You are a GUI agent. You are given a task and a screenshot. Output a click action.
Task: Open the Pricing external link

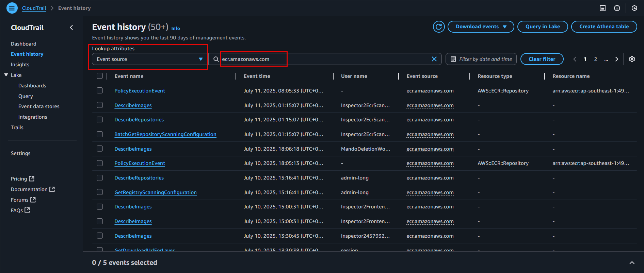(22, 179)
